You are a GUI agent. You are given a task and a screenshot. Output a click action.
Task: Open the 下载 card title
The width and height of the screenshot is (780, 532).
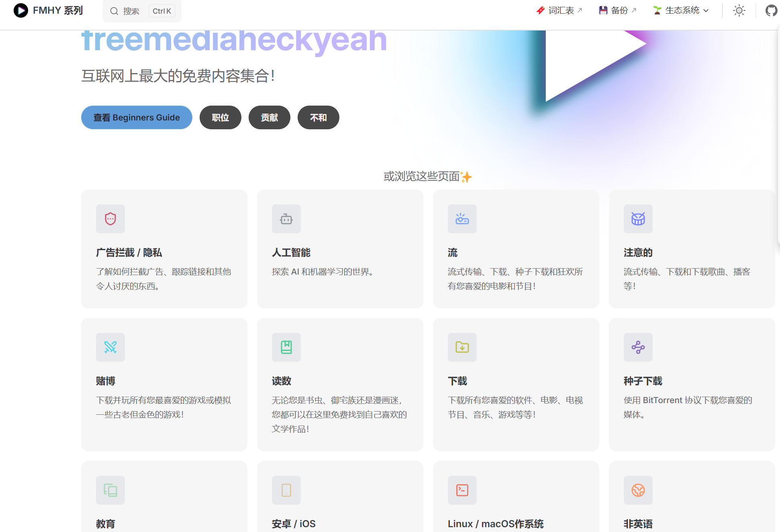pos(457,381)
